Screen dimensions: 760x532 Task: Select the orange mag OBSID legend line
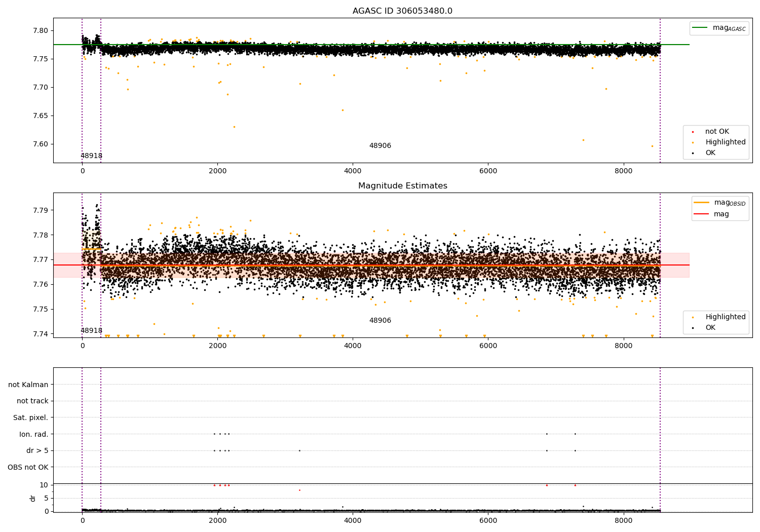tap(702, 203)
